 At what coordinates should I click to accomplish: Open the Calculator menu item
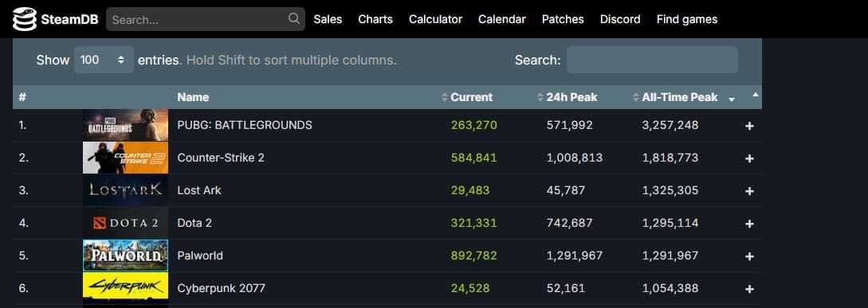pos(436,19)
